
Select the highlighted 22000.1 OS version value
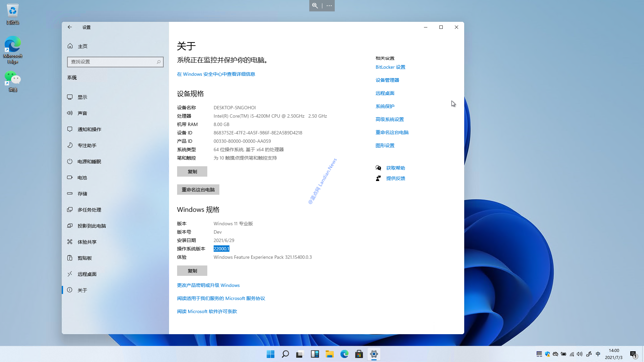tap(221, 249)
